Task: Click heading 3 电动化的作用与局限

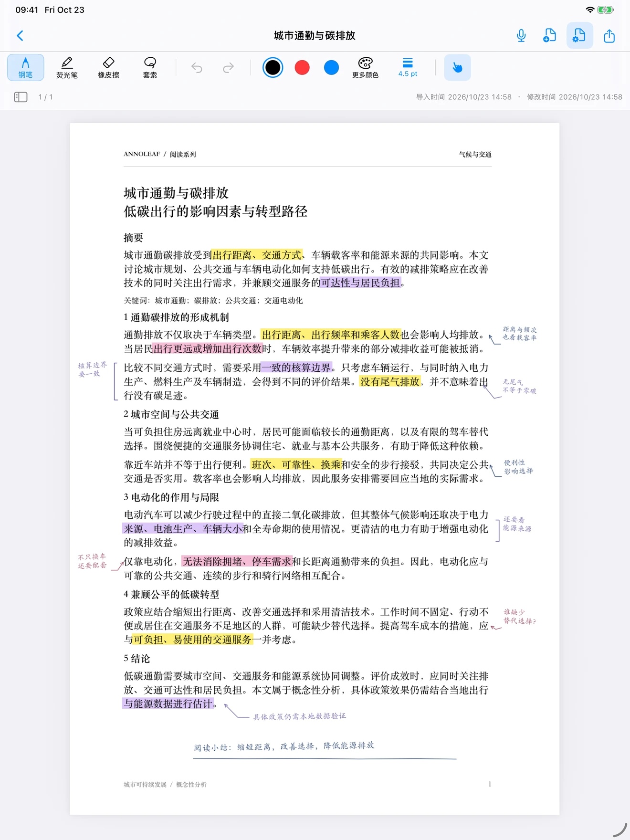Action: pyautogui.click(x=171, y=497)
